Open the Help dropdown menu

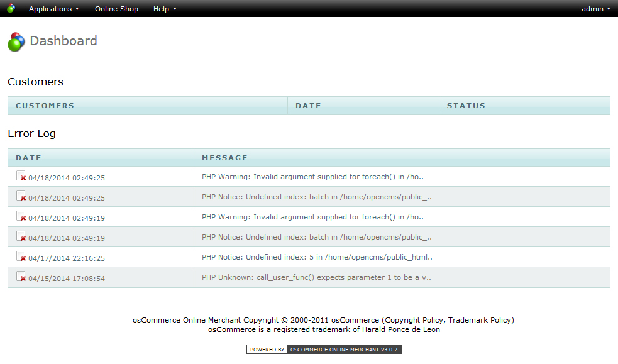tap(165, 9)
